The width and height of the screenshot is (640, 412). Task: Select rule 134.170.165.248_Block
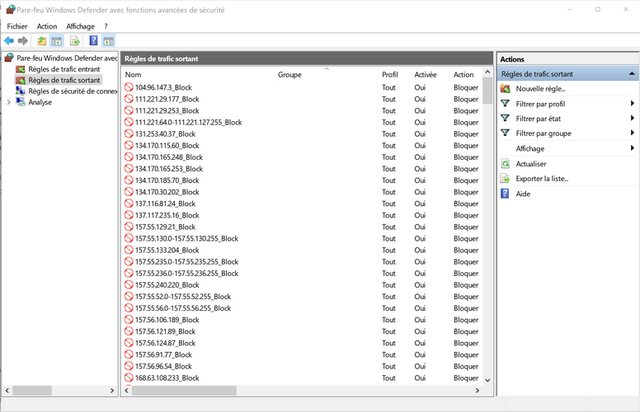tap(169, 157)
